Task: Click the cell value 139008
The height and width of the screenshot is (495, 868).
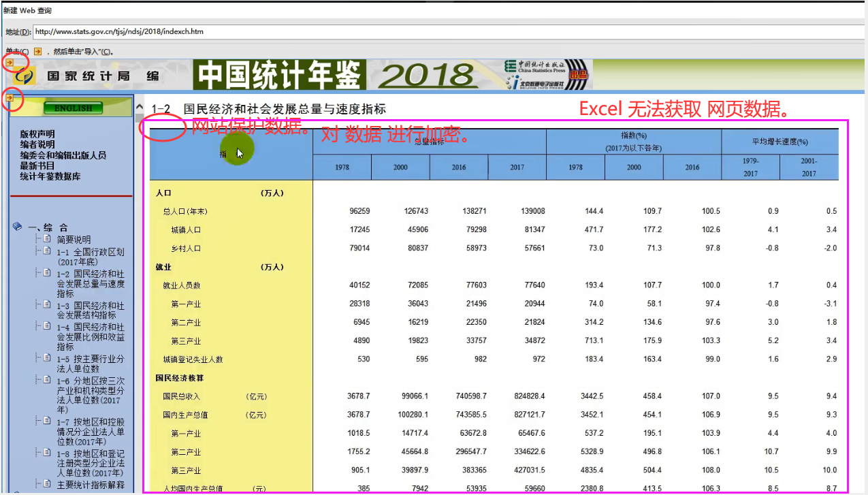Action: click(532, 211)
